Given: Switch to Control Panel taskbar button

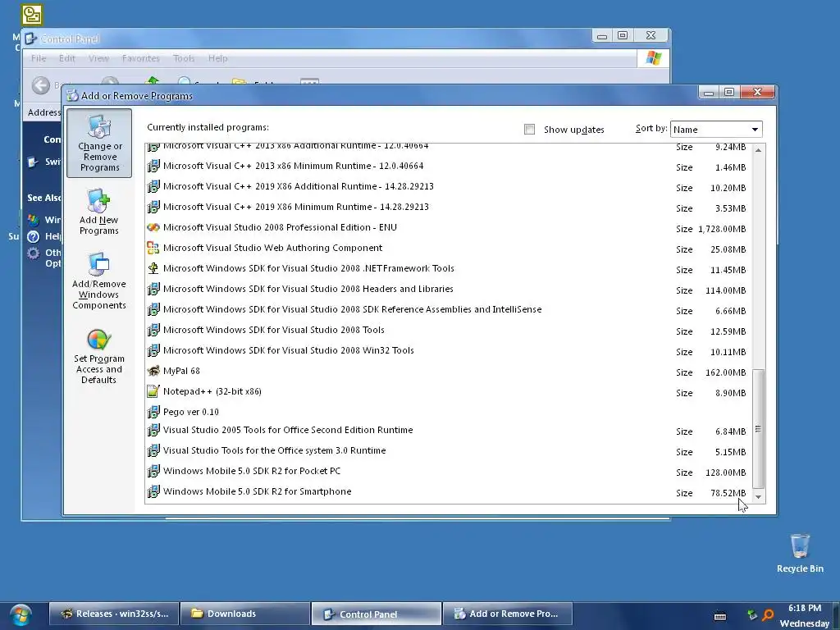Looking at the screenshot, I should click(x=376, y=614).
